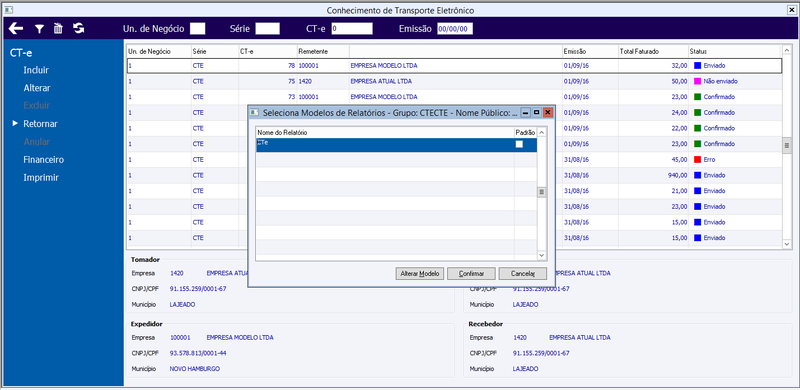Minimize the Seleciona Modelos dialog
This screenshot has height=390, width=800.
click(x=526, y=112)
